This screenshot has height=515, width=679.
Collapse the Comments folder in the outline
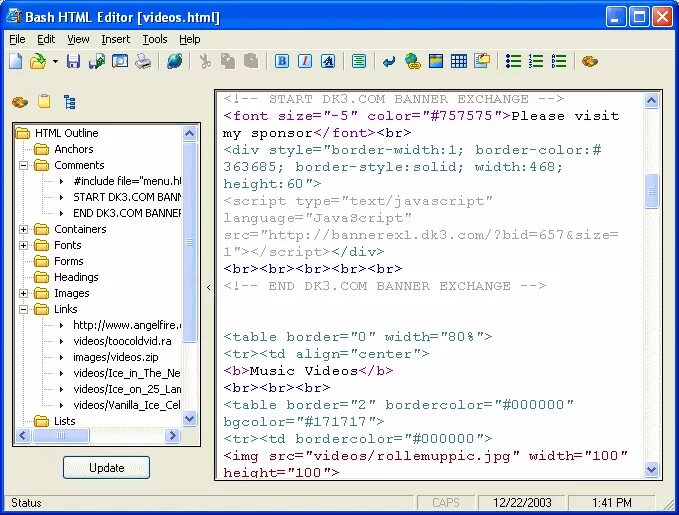(x=23, y=165)
